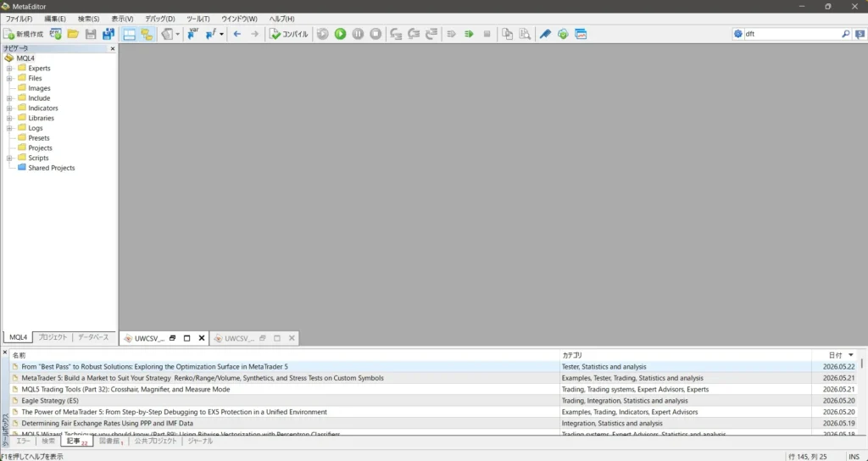
Task: Open the デバッグ(D) menu
Action: (160, 19)
